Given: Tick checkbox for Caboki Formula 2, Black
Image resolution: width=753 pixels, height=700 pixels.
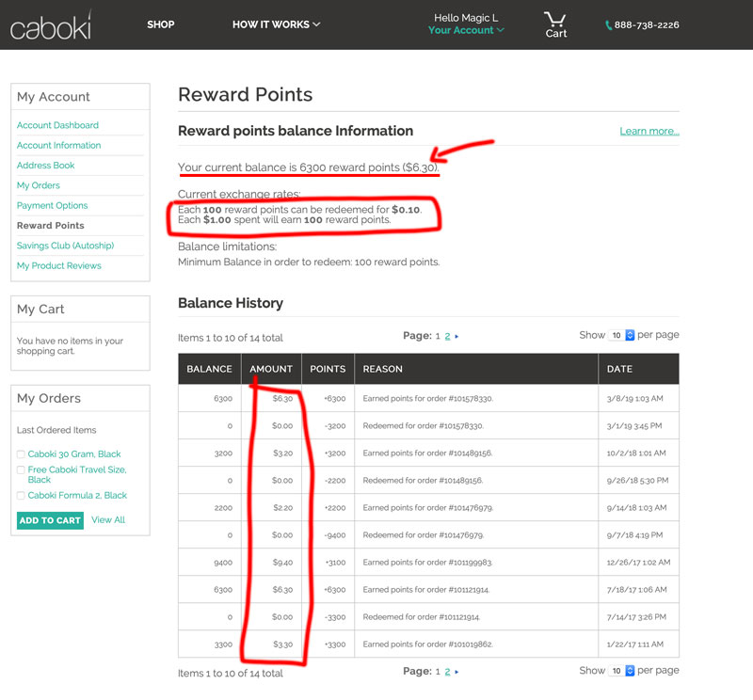Looking at the screenshot, I should tap(21, 496).
